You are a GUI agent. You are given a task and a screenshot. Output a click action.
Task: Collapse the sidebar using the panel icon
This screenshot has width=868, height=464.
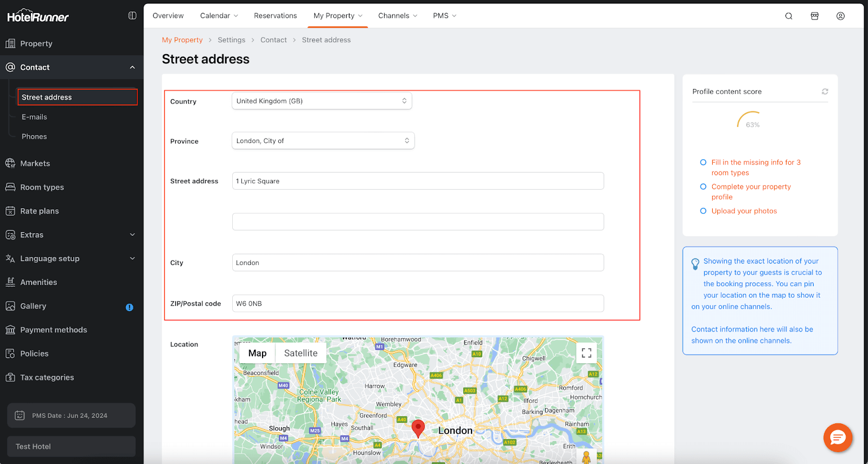pos(132,16)
